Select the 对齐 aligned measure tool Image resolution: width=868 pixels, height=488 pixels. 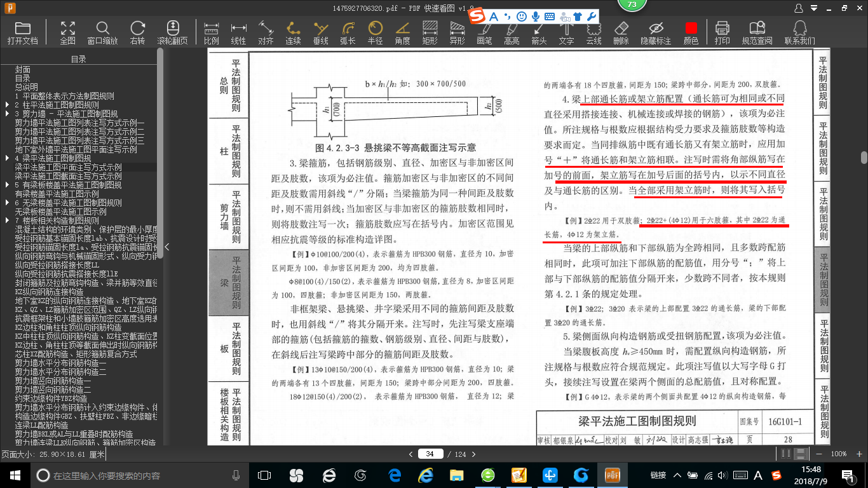(x=266, y=32)
